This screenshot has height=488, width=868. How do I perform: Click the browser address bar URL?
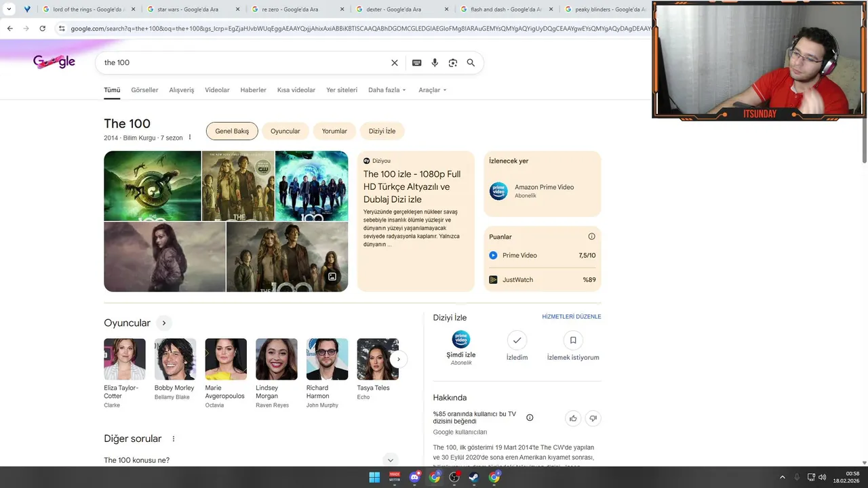click(x=359, y=28)
